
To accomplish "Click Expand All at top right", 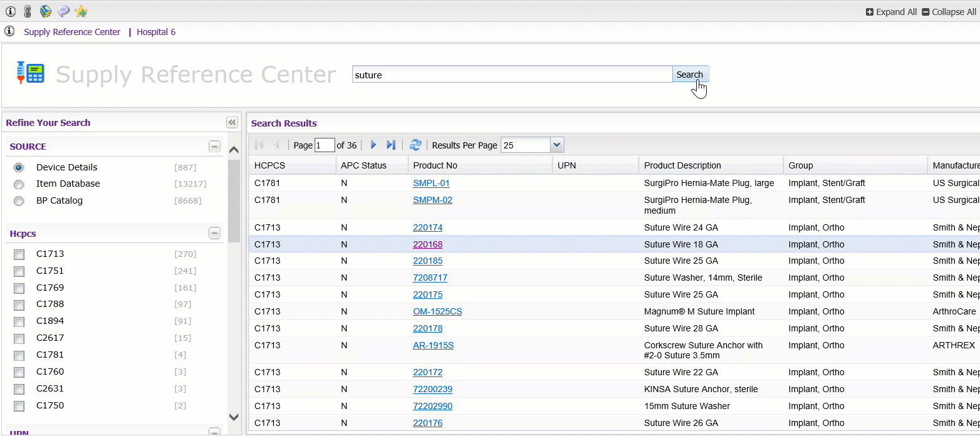I will pos(891,12).
